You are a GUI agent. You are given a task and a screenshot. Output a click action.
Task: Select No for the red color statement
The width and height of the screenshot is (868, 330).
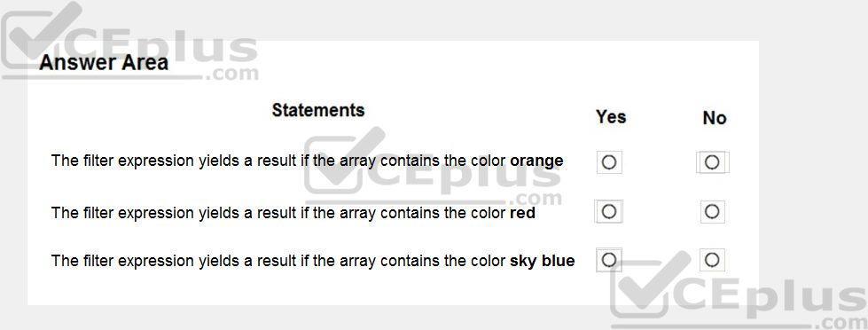click(713, 211)
